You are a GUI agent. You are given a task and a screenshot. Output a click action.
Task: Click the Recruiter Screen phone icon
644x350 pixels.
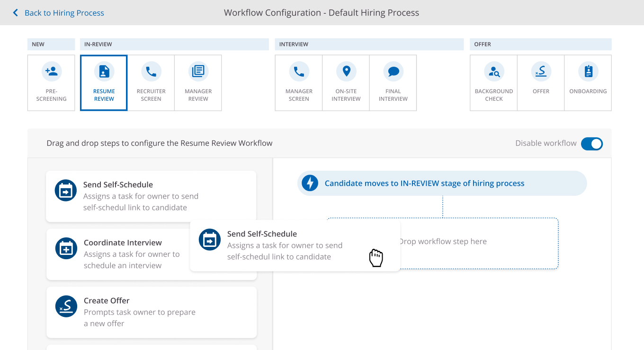[151, 71]
